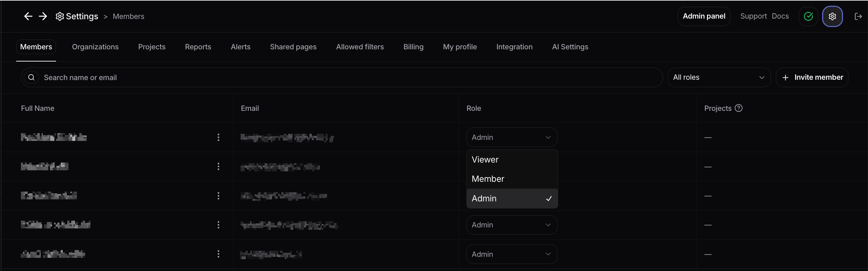The image size is (868, 271).
Task: Open row menu for fifth member
Action: point(218,254)
